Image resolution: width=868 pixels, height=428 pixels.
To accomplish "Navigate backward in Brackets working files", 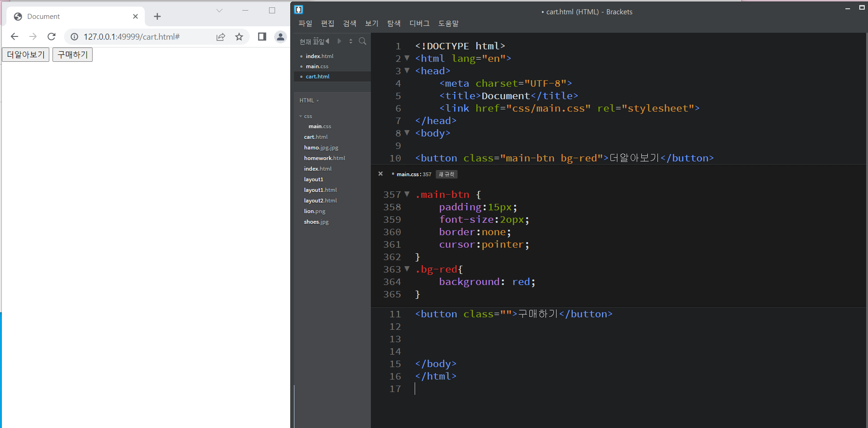I will [328, 41].
